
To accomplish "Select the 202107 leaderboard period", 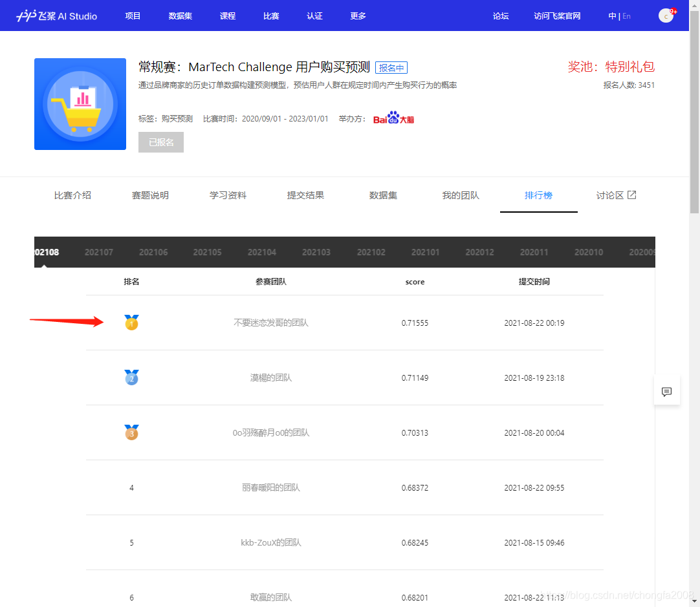I will click(x=99, y=252).
